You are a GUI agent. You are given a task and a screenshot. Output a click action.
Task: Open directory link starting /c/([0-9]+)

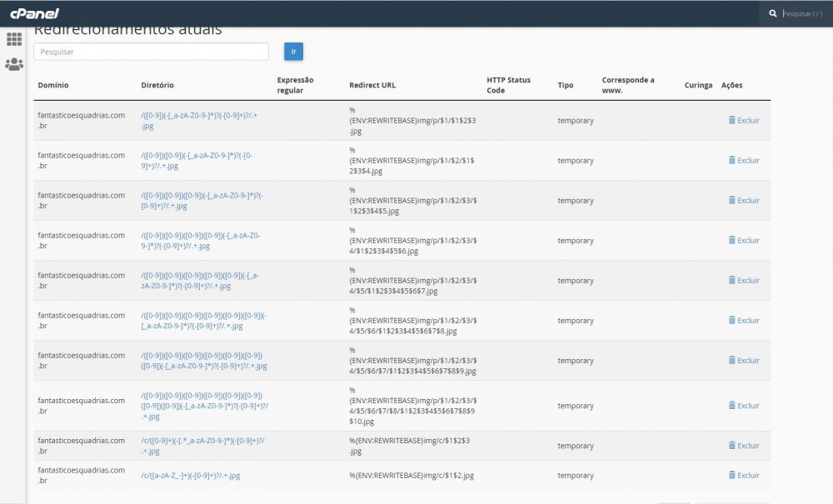click(x=203, y=446)
